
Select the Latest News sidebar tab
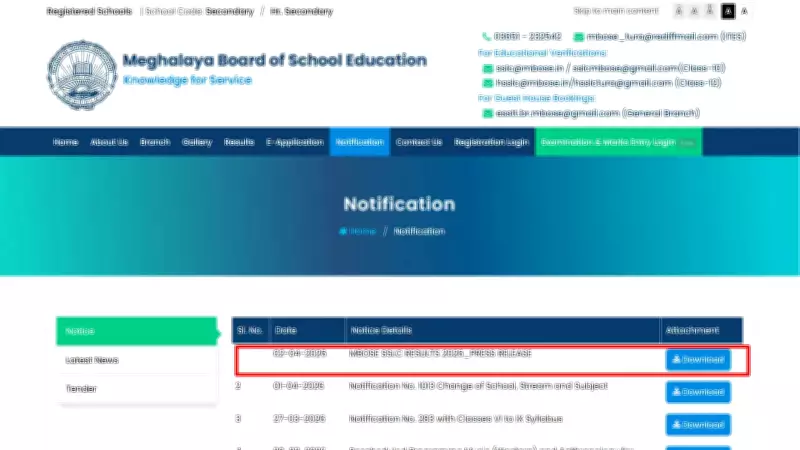[92, 360]
